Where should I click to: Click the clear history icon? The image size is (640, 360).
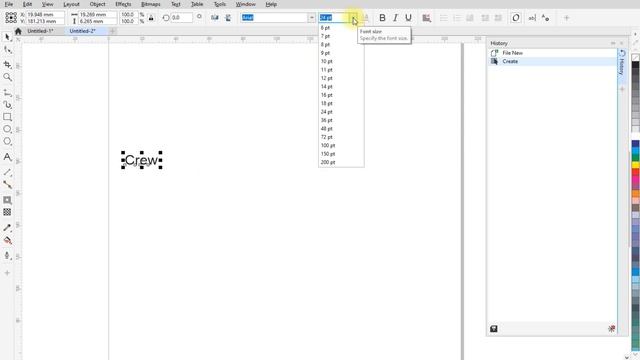tap(611, 329)
